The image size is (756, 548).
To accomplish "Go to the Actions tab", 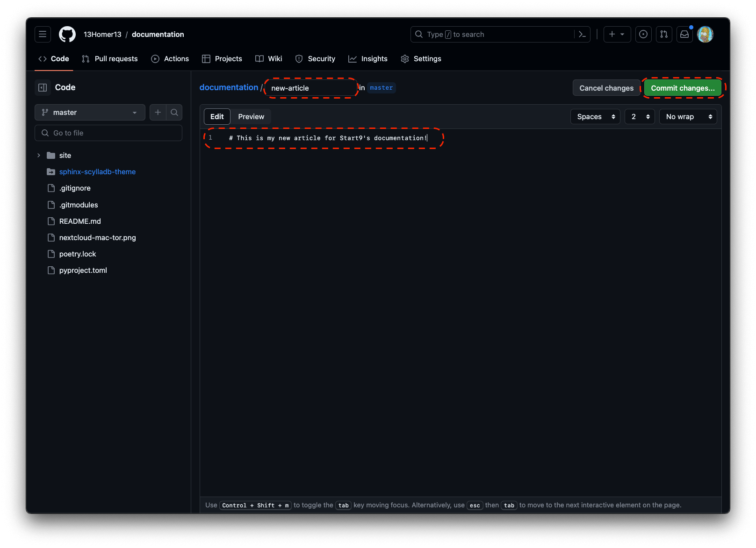I will click(170, 58).
